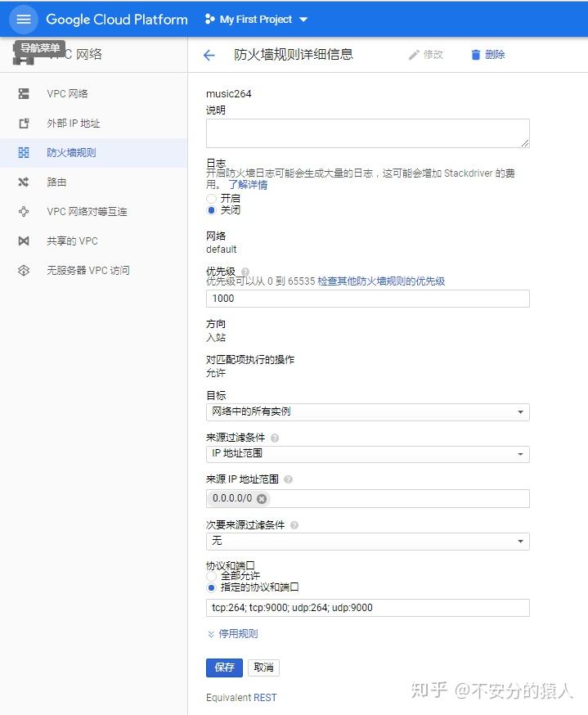Expand the 停用规则 section

click(232, 634)
